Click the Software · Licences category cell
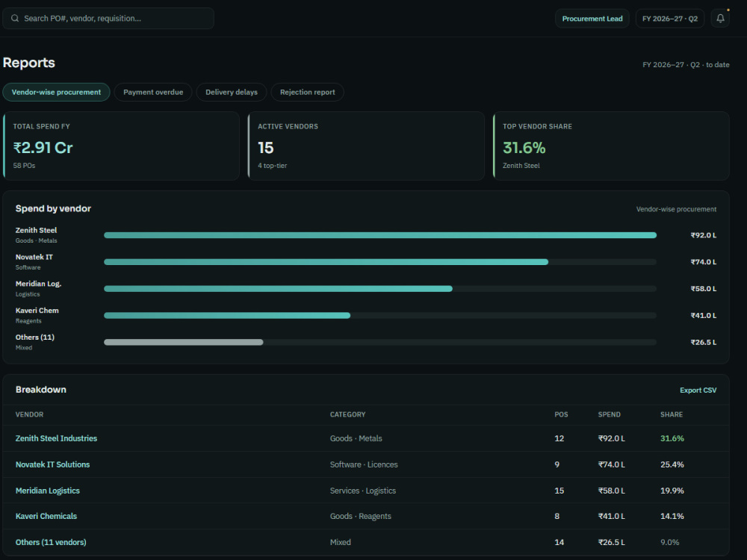 [x=364, y=464]
